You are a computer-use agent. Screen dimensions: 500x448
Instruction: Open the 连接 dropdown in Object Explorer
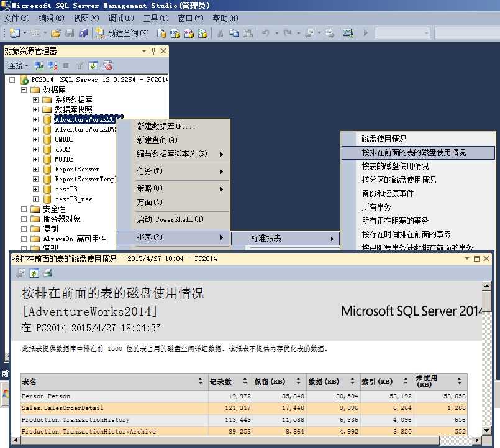point(18,66)
